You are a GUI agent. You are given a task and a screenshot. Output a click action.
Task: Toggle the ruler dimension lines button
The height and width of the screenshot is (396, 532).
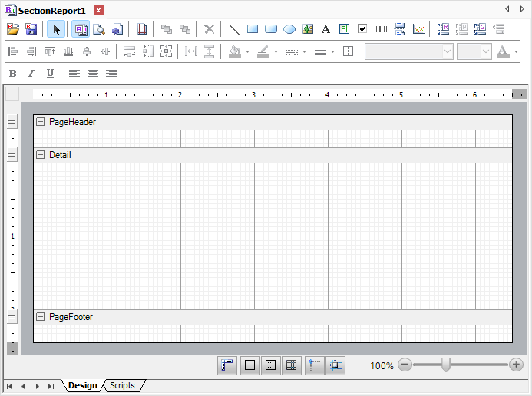(227, 365)
